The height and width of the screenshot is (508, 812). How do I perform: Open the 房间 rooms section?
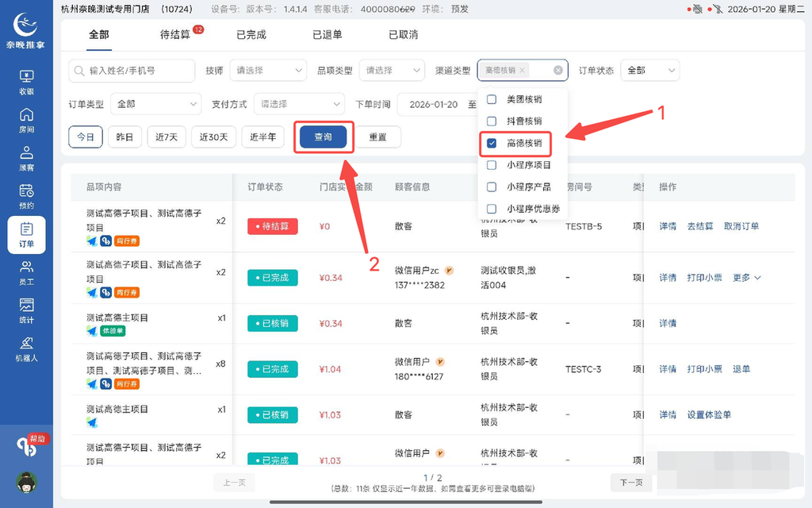point(26,121)
